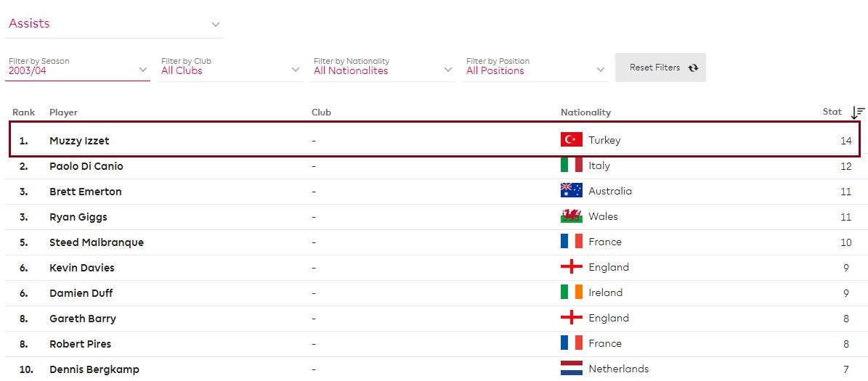Click the Ireland flag icon
The height and width of the screenshot is (381, 868).
[x=571, y=292]
